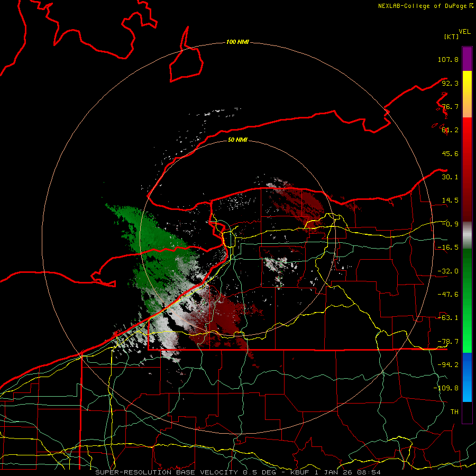Click the 61.2 scale value

point(450,130)
